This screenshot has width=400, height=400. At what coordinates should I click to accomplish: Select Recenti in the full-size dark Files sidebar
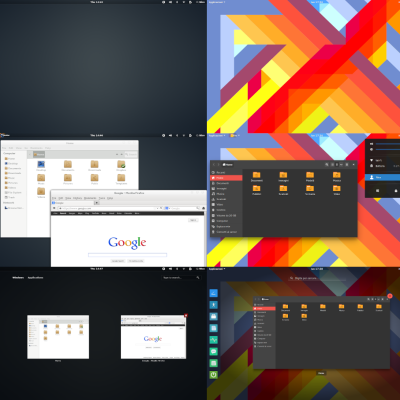226,172
